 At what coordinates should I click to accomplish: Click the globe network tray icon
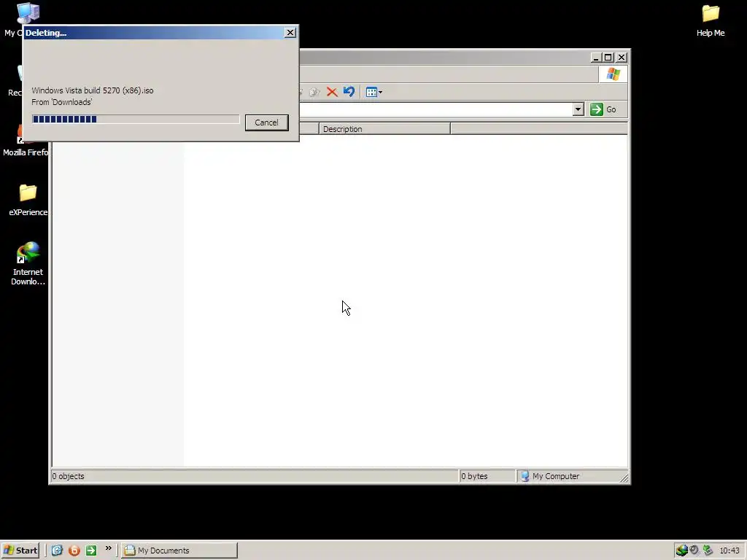click(682, 551)
